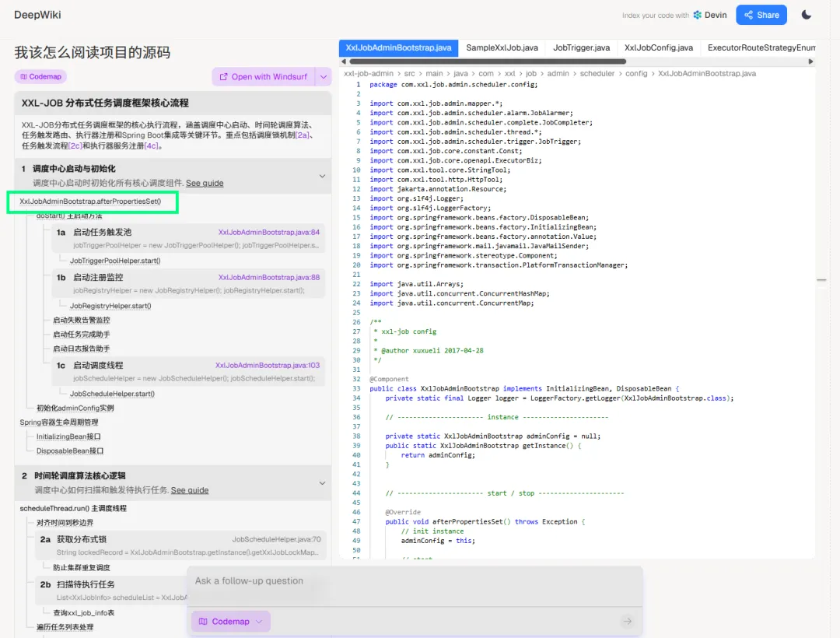This screenshot has width=840, height=638.
Task: Click JobRegistryHelper.start() node
Action: point(110,305)
